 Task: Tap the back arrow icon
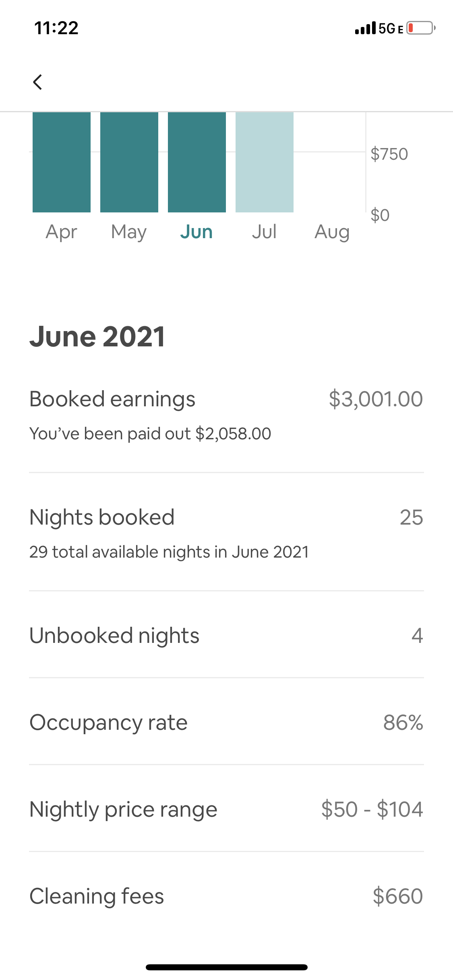click(x=37, y=82)
